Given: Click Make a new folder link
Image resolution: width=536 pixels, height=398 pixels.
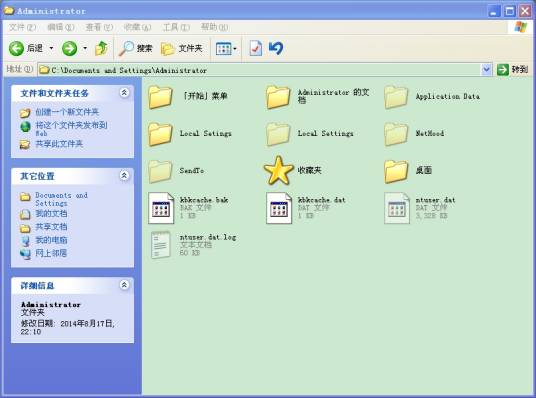Looking at the screenshot, I should pyautogui.click(x=67, y=112).
